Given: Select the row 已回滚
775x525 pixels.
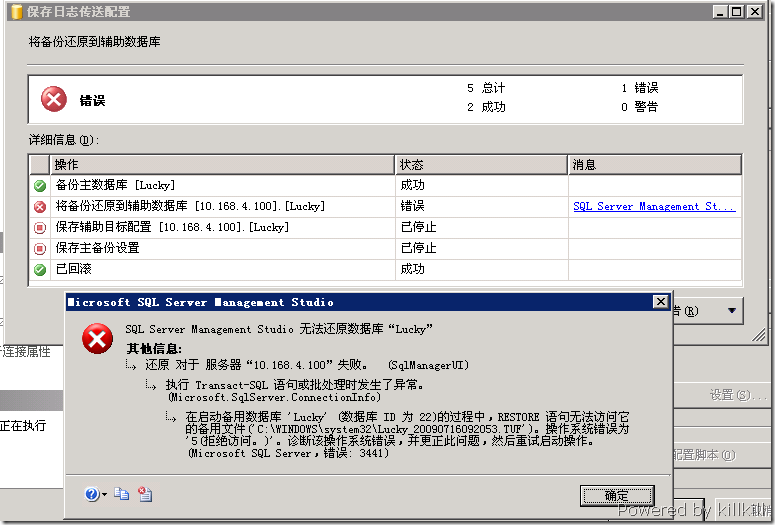Looking at the screenshot, I should point(386,269).
